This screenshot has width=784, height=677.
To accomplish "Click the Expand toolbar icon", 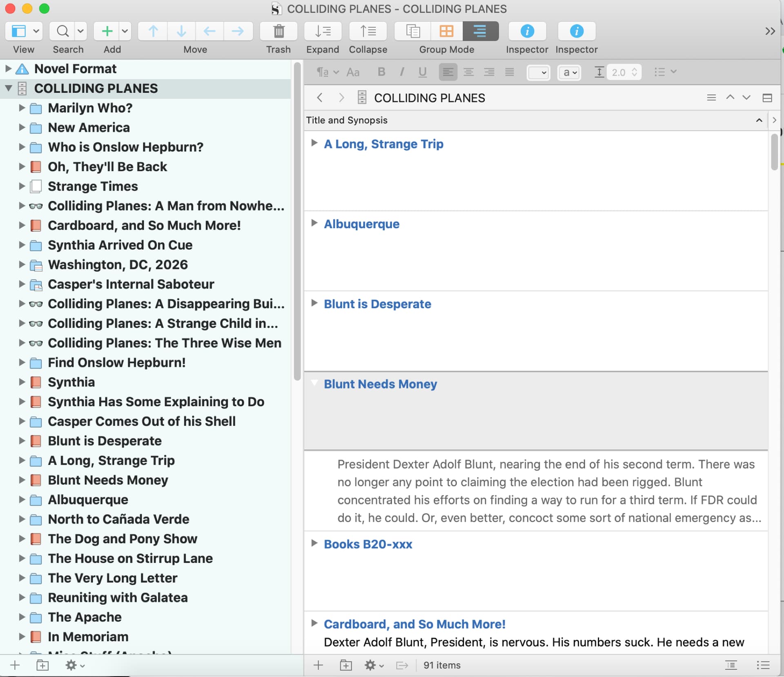I will pyautogui.click(x=323, y=31).
